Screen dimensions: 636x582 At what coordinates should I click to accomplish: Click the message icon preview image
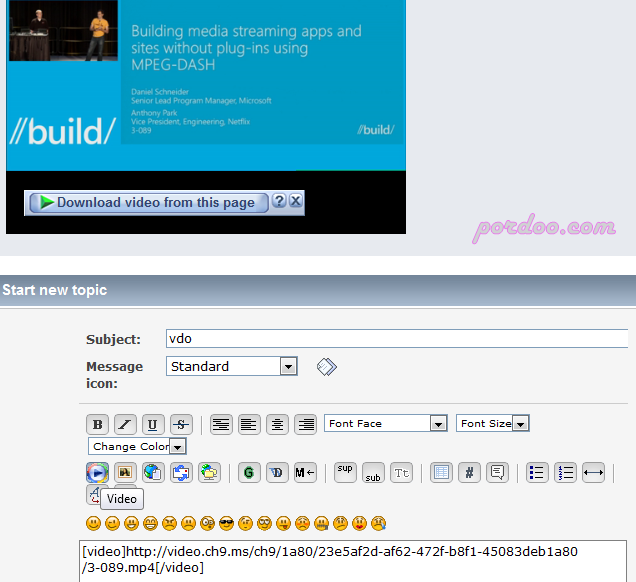327,367
